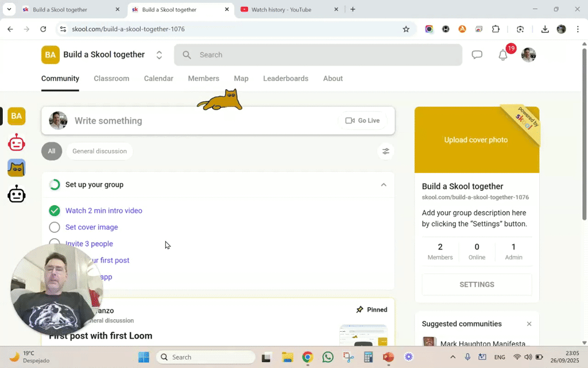Screen dimensions: 588x368
Task: Open the Leaderboards tab
Action: point(286,78)
